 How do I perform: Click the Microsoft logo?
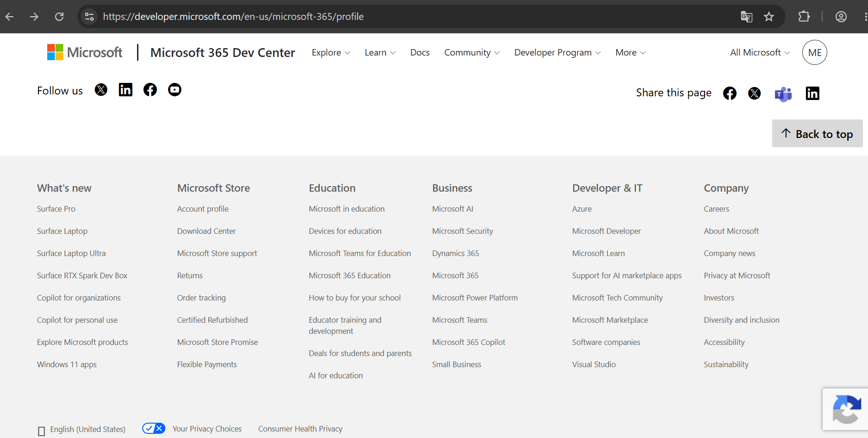tap(85, 52)
